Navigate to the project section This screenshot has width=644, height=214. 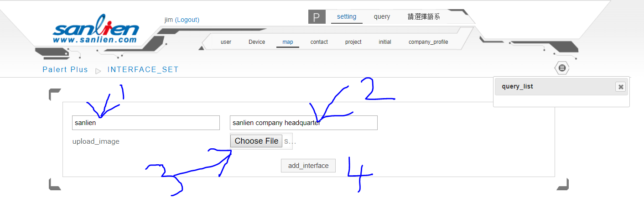click(x=353, y=42)
